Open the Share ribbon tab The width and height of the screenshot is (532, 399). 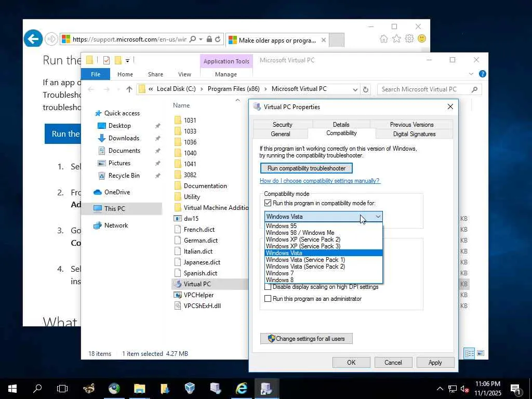(x=155, y=74)
